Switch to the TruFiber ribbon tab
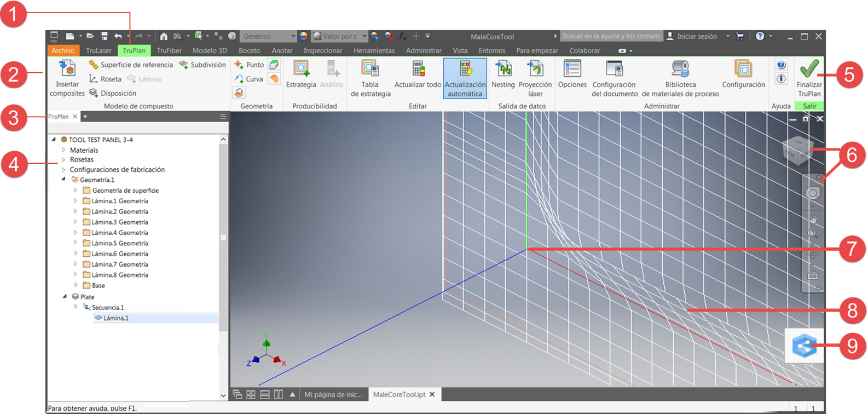Screen dimensions: 868x414 [x=169, y=50]
